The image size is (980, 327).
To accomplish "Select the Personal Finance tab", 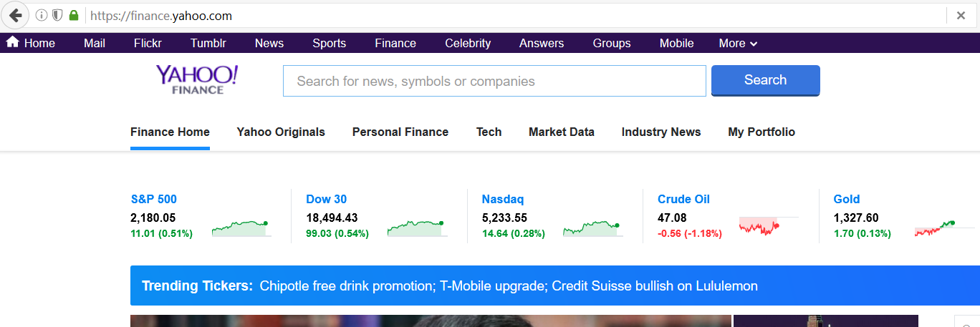I will [x=400, y=132].
